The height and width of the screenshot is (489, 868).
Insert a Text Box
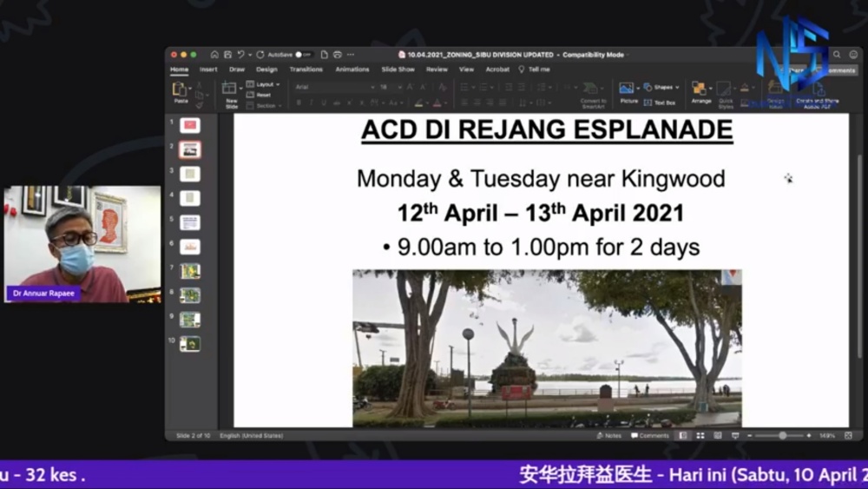(x=660, y=102)
